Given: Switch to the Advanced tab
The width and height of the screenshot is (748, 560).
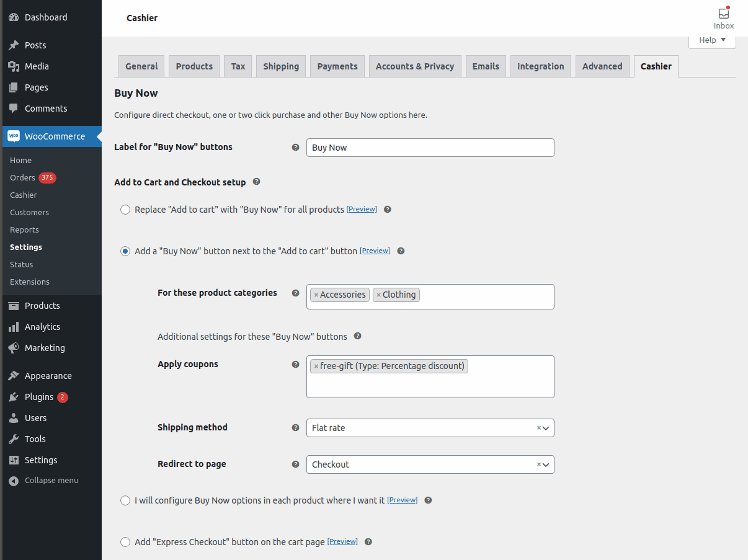Looking at the screenshot, I should point(602,66).
